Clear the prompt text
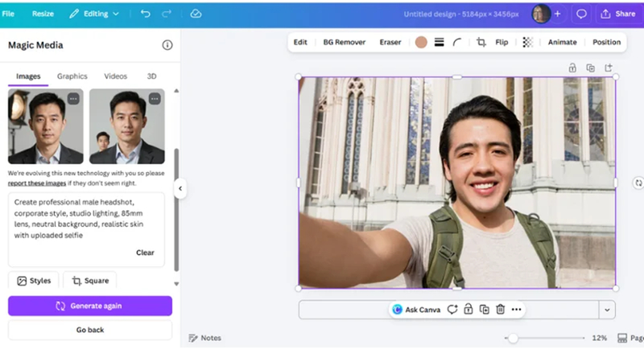 (145, 253)
